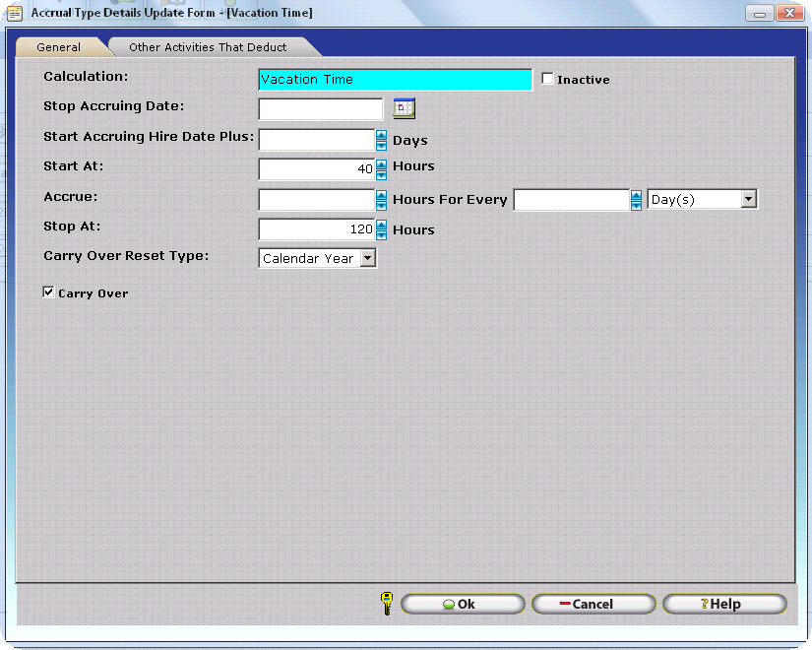Focus the Stop Accruing Date field
The image size is (812, 650).
(x=320, y=109)
